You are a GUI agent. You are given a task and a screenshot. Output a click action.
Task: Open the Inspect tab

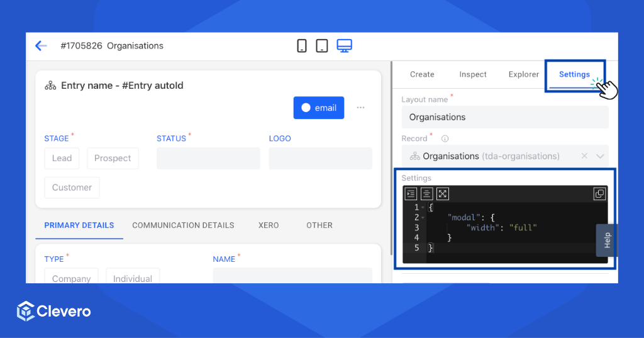tap(473, 74)
